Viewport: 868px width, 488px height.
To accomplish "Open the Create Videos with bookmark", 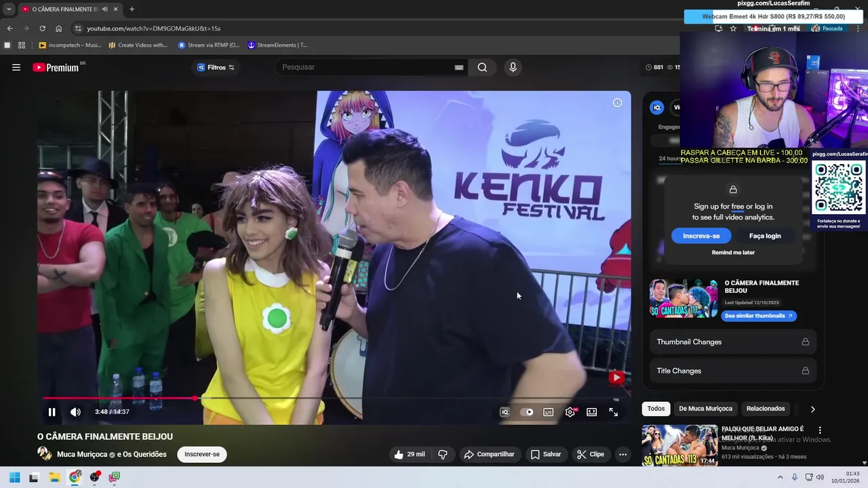I will pyautogui.click(x=138, y=45).
